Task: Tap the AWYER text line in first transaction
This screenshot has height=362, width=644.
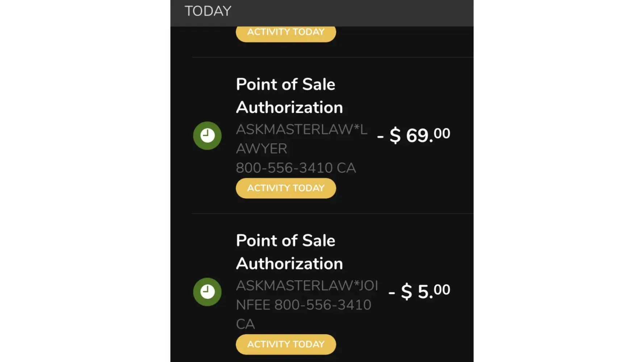Action: (262, 149)
